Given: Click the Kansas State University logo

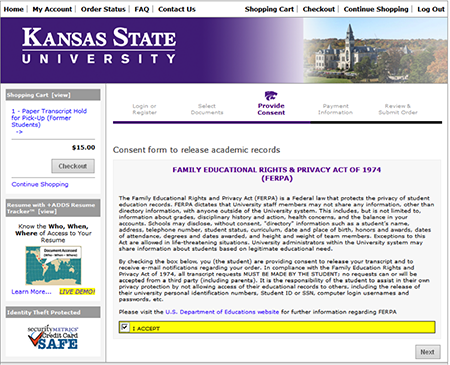Looking at the screenshot, I should 99,46.
